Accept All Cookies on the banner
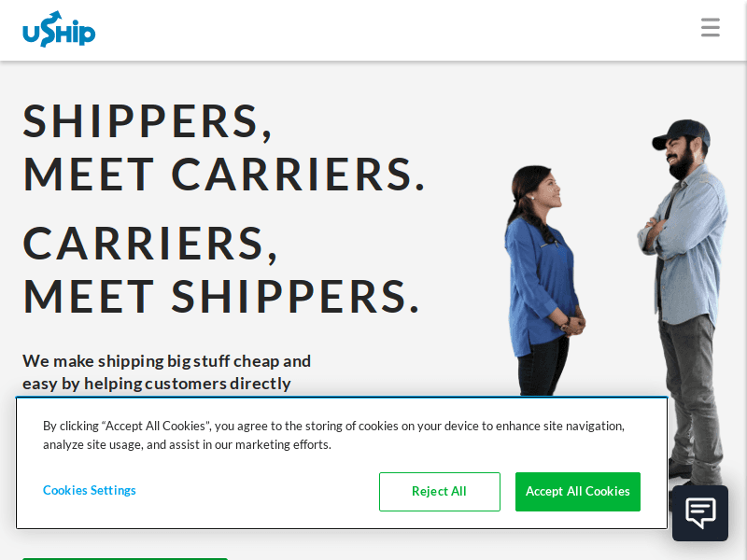747x560 pixels. click(x=577, y=492)
